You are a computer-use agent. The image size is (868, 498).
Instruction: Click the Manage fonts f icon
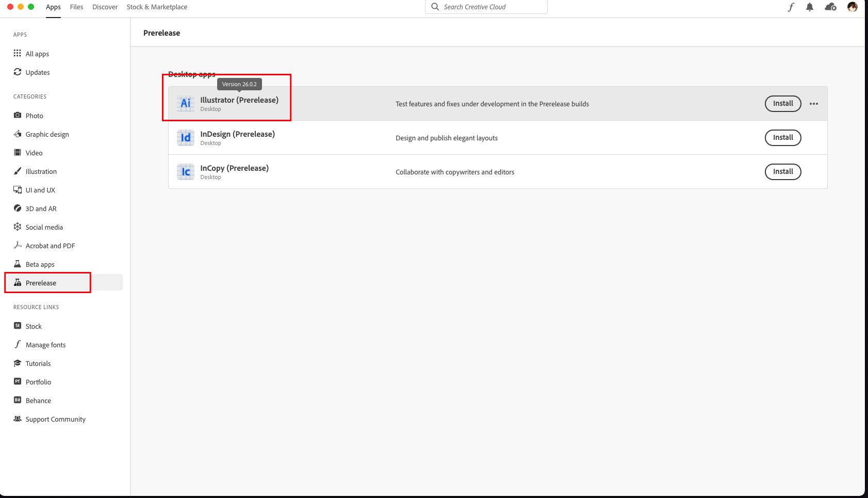coord(18,344)
